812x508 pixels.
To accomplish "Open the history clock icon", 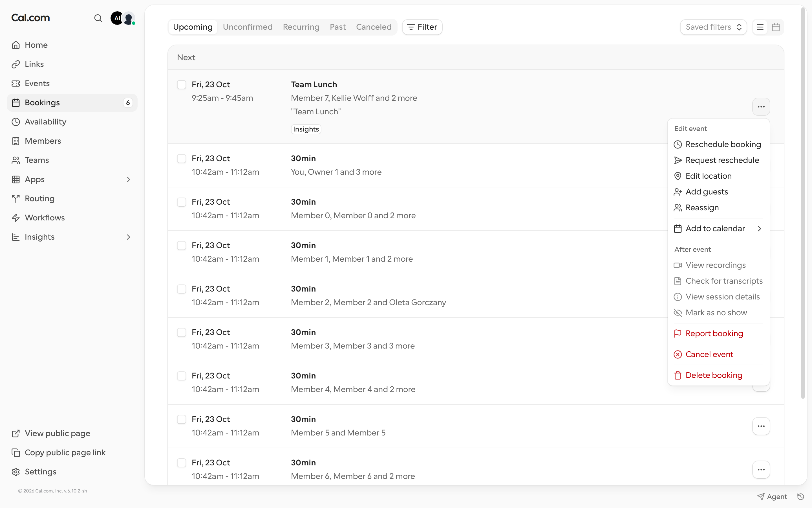I will tap(801, 497).
